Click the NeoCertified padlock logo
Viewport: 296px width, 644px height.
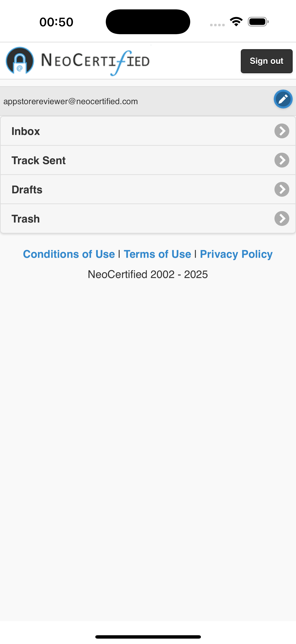point(20,60)
